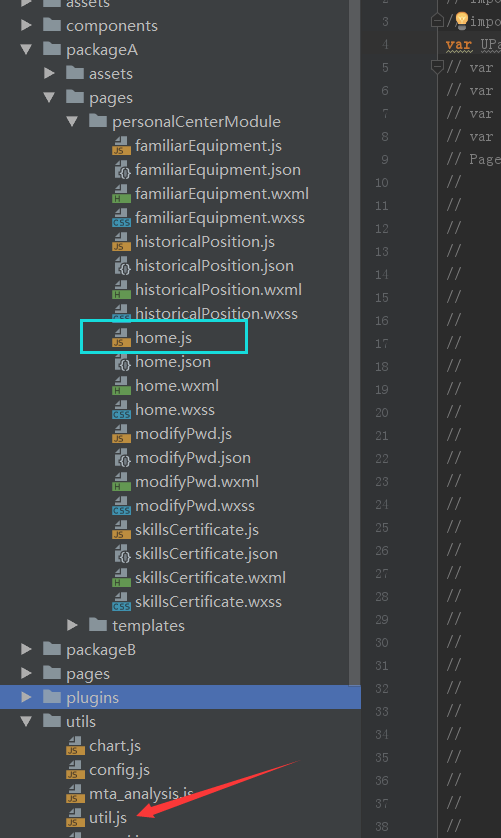Click the chart.js file icon
Image resolution: width=501 pixels, height=838 pixels.
(75, 746)
